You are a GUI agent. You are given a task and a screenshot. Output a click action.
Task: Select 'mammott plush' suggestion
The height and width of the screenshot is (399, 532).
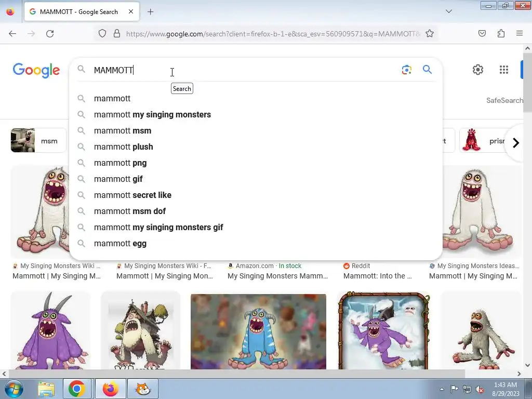256,147
